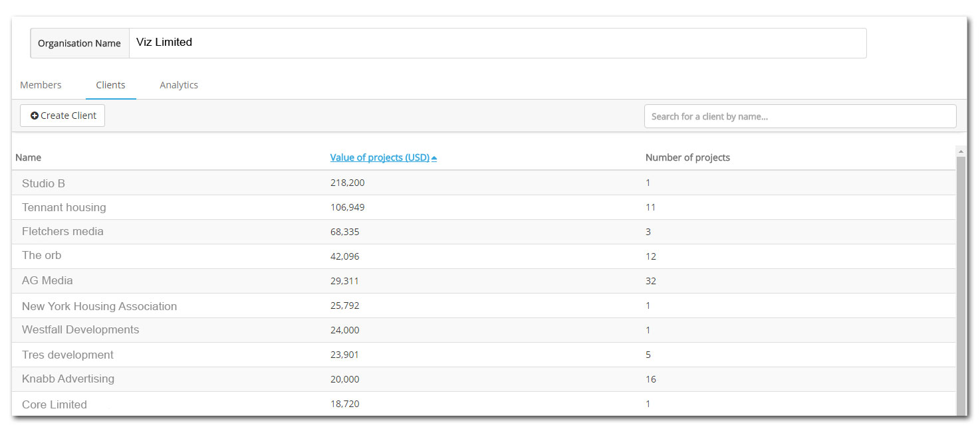Select the Studio B client row
980x433 pixels.
[483, 183]
